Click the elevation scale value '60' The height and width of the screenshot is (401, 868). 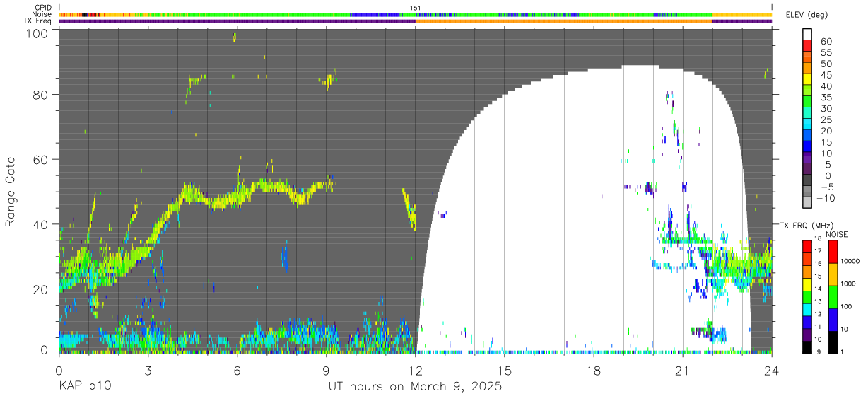coord(826,42)
